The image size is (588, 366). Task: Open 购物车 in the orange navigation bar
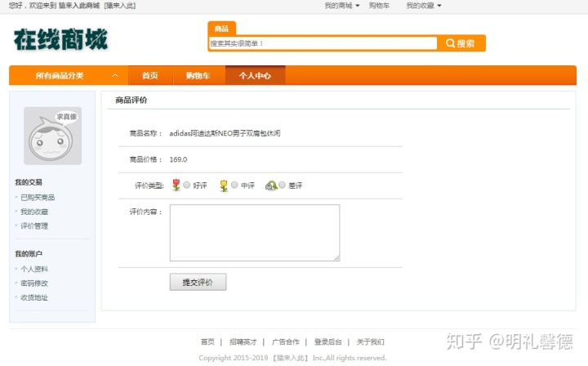198,75
